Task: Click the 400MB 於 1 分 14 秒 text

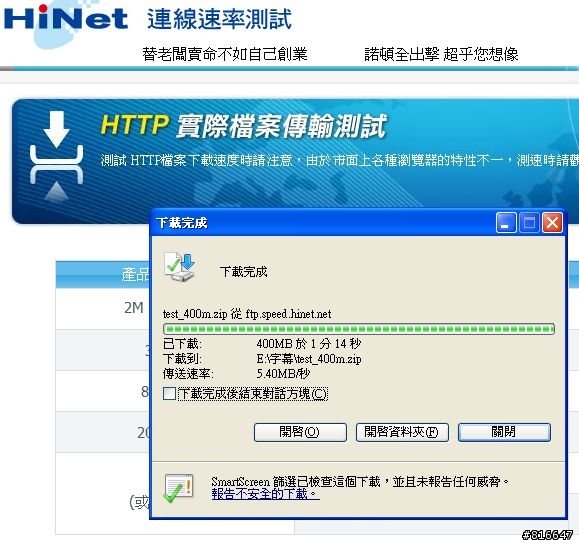Action: tap(309, 344)
